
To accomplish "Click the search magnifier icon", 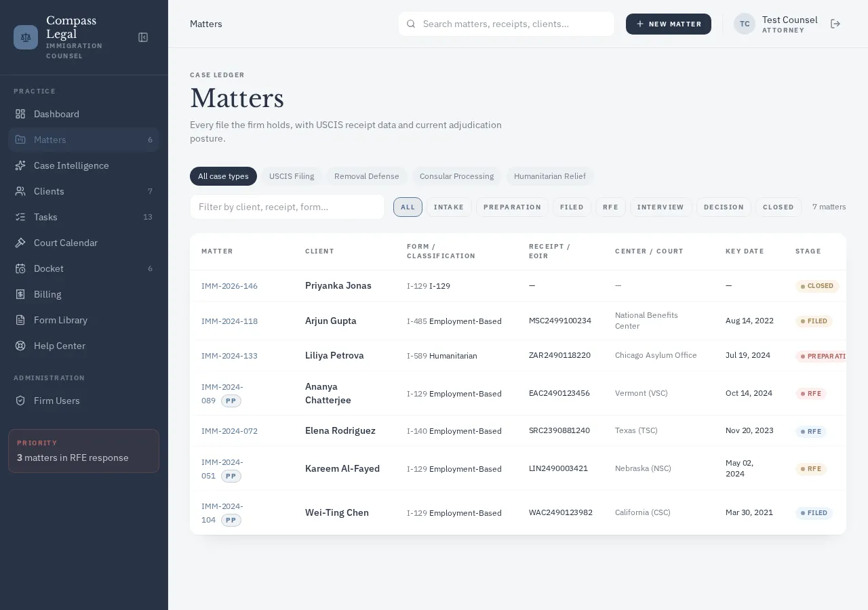I will [411, 24].
